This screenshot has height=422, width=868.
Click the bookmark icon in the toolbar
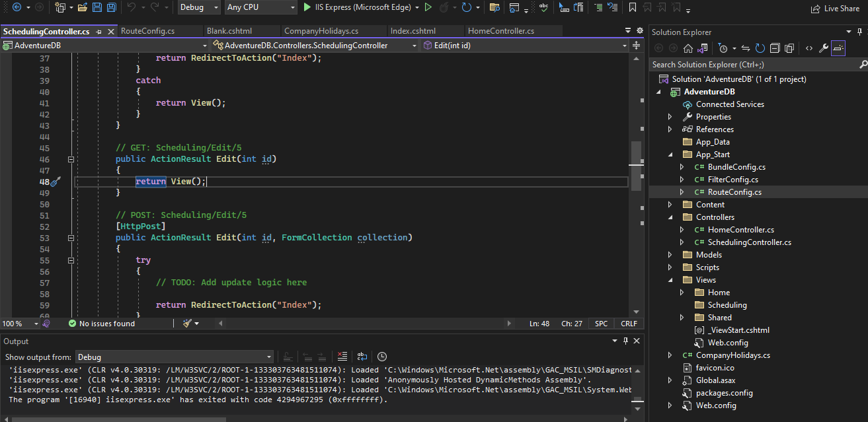click(633, 8)
